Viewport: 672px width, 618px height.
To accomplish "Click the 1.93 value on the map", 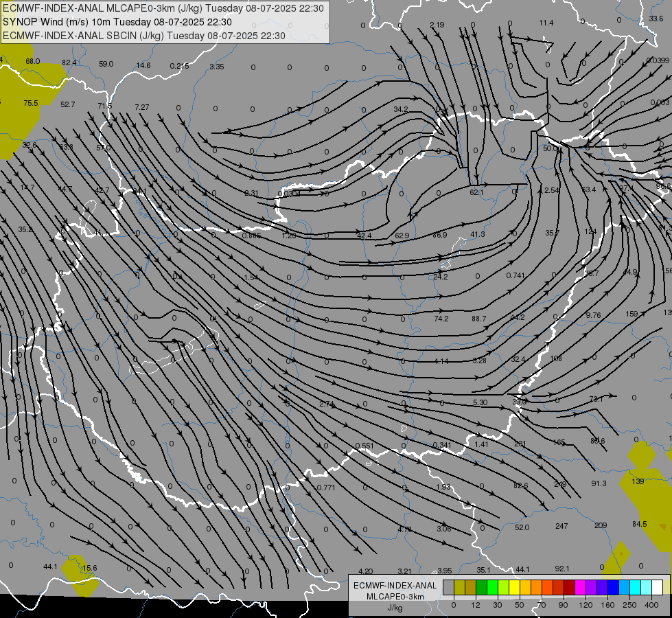I will (443, 487).
